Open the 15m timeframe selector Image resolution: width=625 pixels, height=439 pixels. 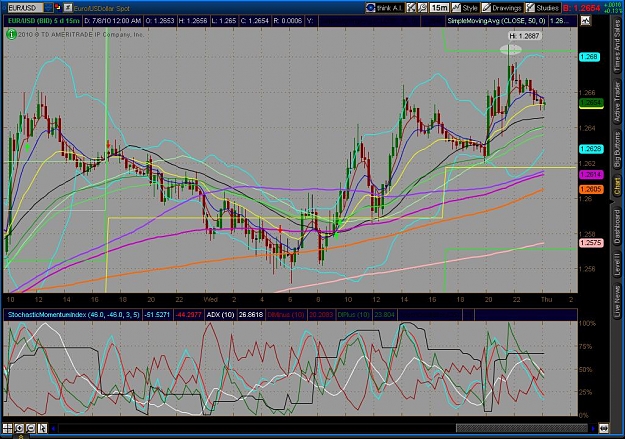[x=439, y=8]
